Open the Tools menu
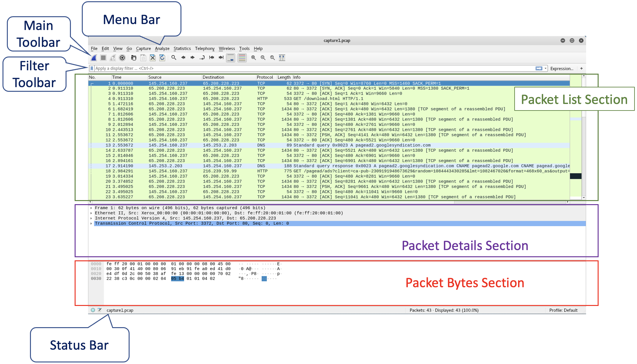Image resolution: width=637 pixels, height=364 pixels. [x=244, y=49]
